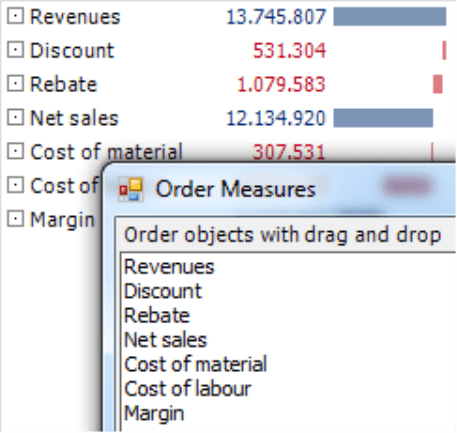
Task: Select Rebate in the order list
Action: [x=157, y=315]
